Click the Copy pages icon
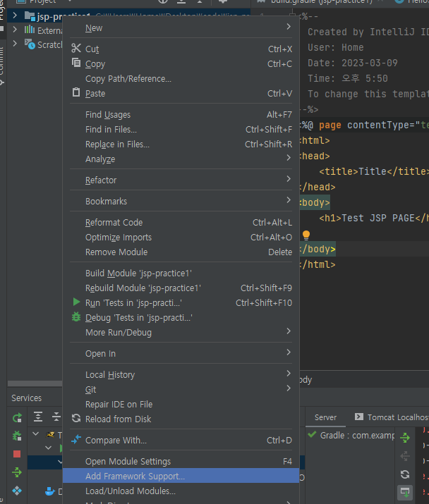Screen dimensions: 429x504 (x=76, y=62)
